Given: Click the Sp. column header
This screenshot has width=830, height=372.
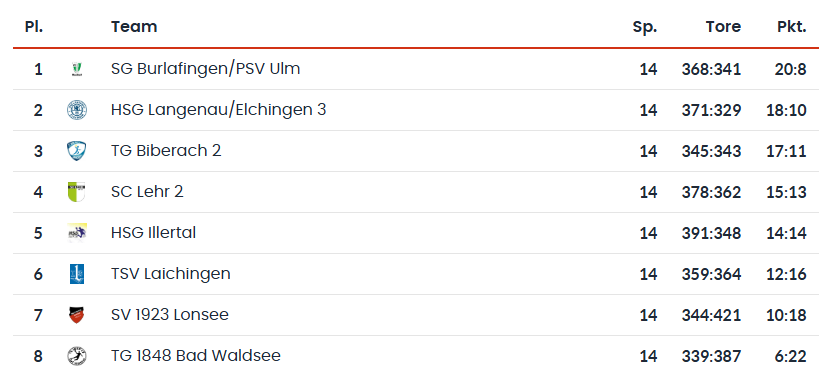Looking at the screenshot, I should point(645,26).
